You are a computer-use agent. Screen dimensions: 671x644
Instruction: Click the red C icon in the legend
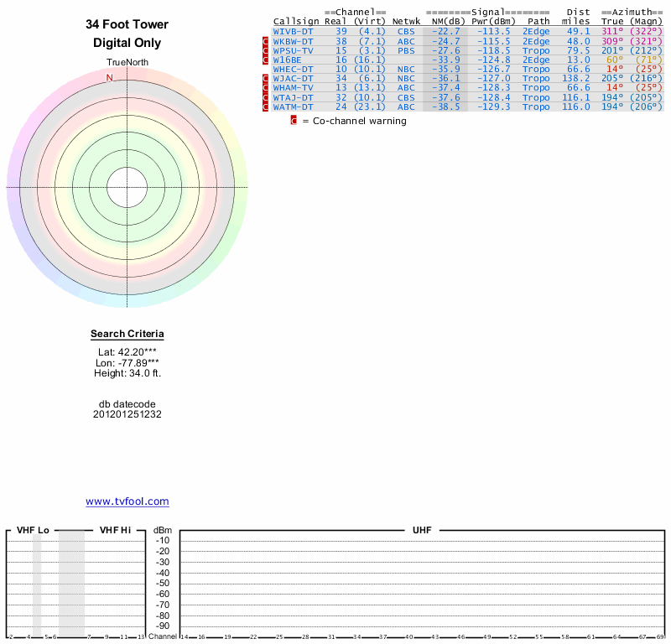pos(294,121)
